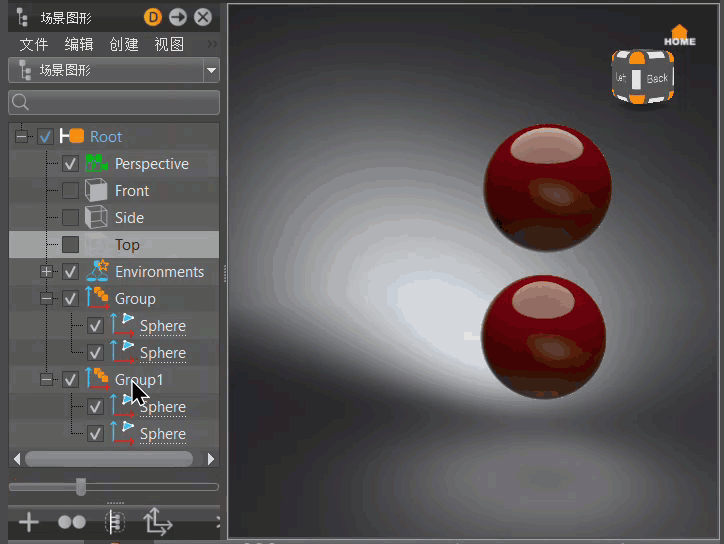Click the HOME view icon
The height and width of the screenshot is (544, 724).
[679, 36]
